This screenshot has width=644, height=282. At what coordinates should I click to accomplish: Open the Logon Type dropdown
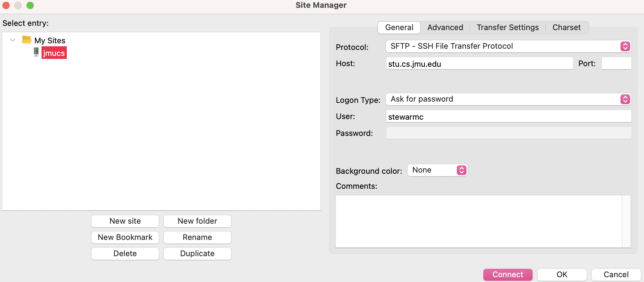tap(625, 99)
